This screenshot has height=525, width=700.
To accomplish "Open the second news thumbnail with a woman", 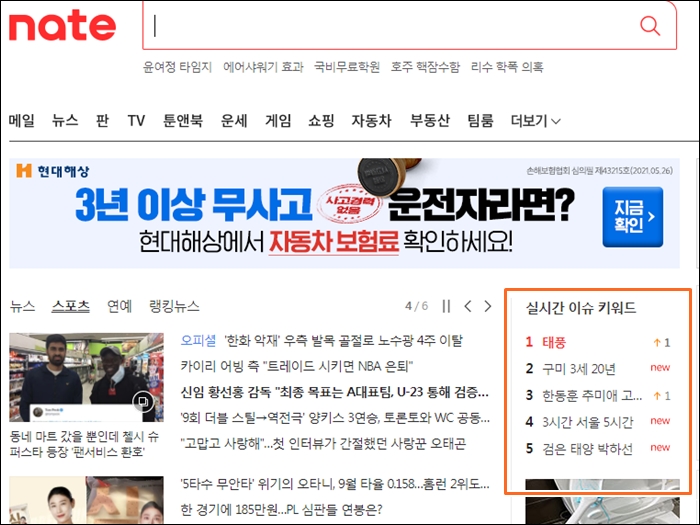I will [x=86, y=500].
